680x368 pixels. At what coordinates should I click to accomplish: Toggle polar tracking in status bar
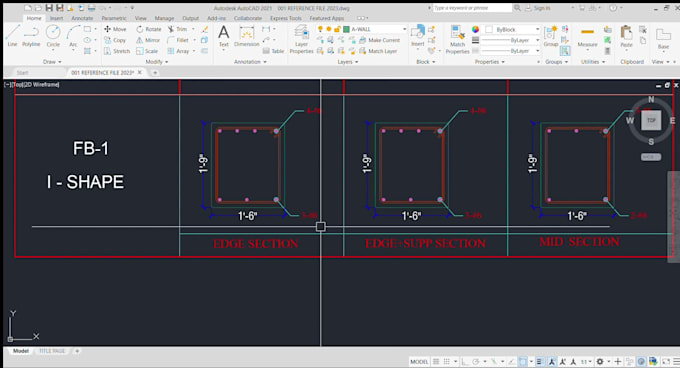476,361
